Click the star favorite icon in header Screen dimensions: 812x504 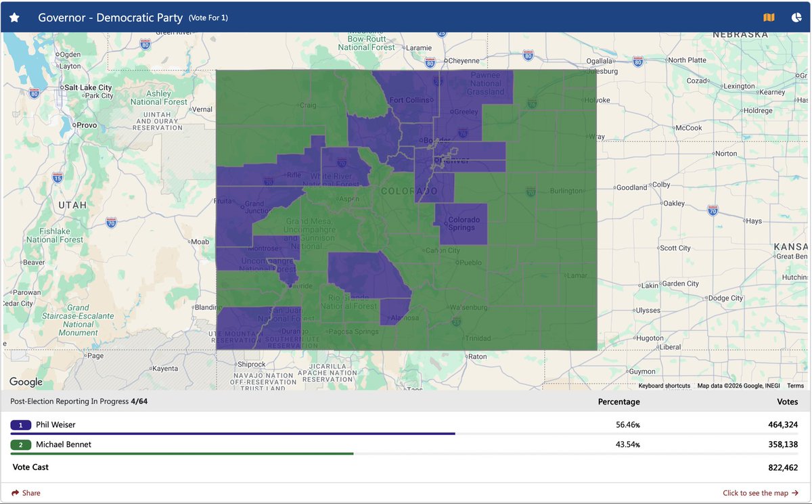pos(14,18)
